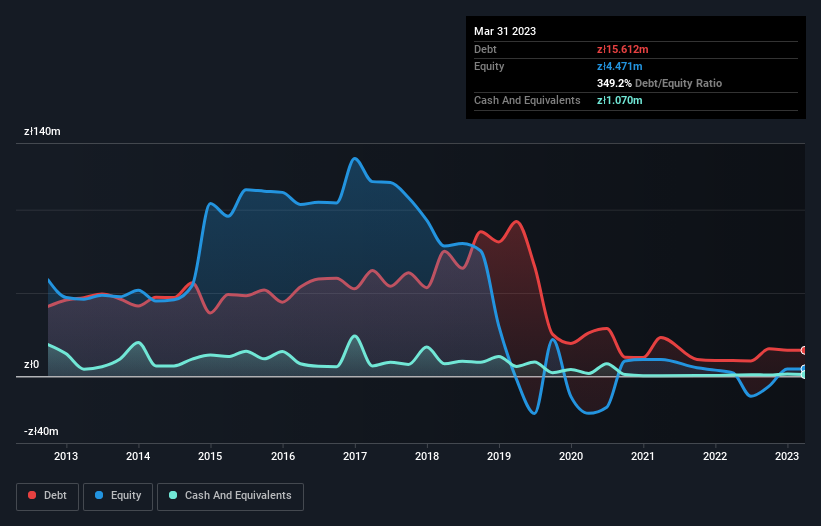The width and height of the screenshot is (821, 526).
Task: Click the 2014 x-axis label
Action: [138, 456]
